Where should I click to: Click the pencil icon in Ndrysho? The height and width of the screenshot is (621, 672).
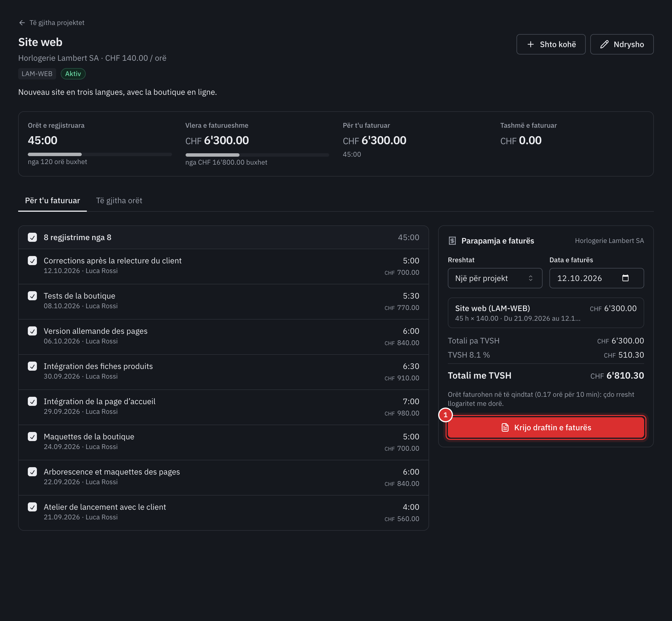604,44
